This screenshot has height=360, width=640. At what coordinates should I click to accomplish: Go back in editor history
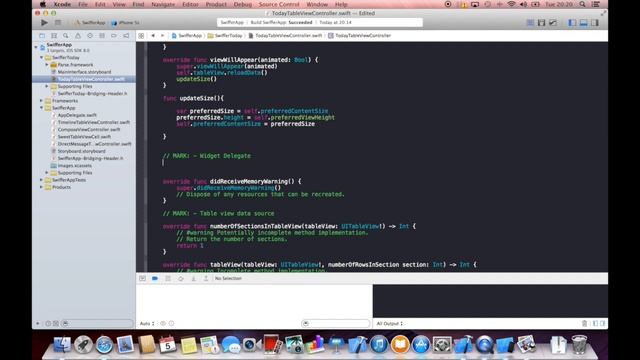pyautogui.click(x=153, y=36)
